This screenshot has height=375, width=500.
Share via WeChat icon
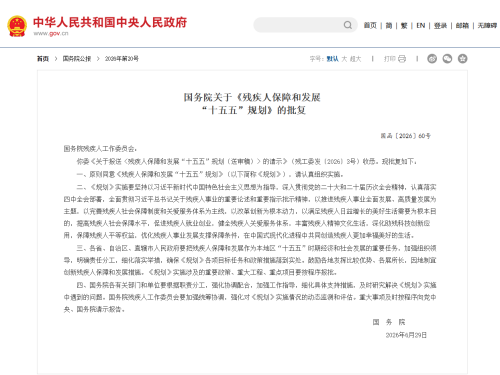(447, 59)
